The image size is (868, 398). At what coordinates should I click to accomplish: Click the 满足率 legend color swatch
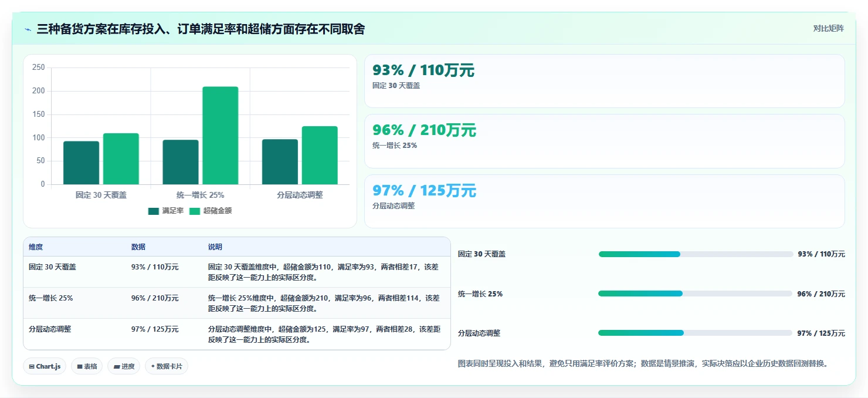tap(154, 211)
